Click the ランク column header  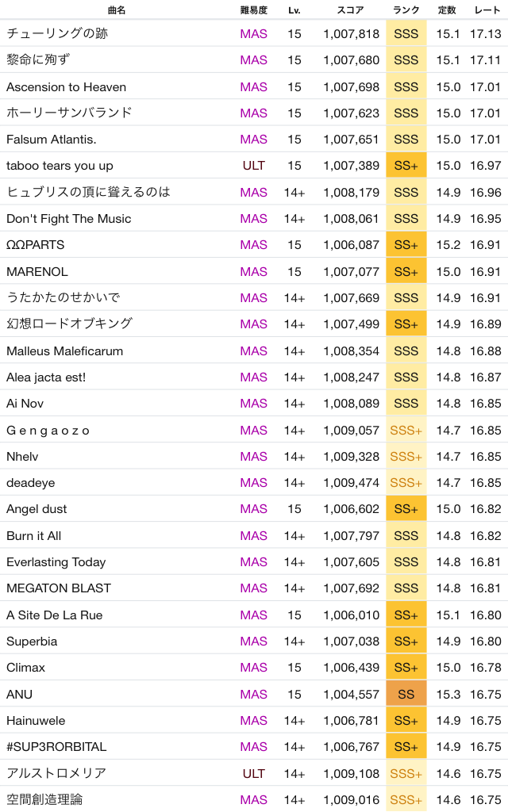(406, 10)
